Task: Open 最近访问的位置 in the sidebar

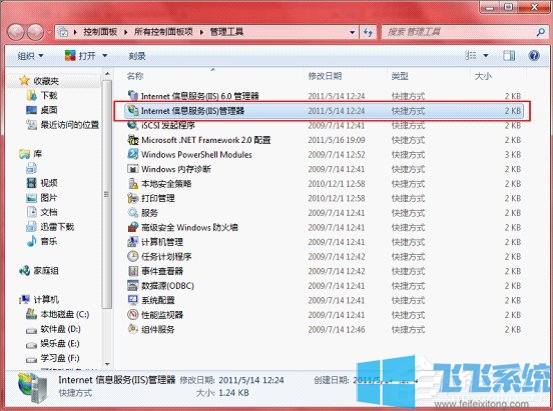Action: [x=70, y=125]
